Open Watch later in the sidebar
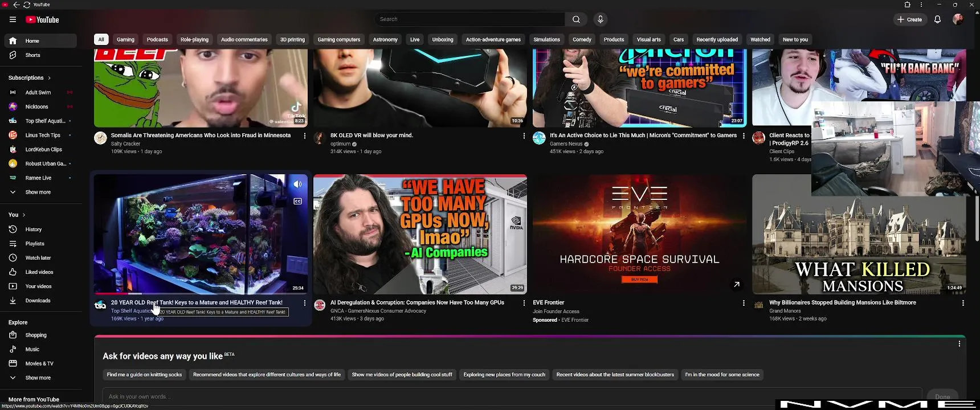The height and width of the screenshot is (410, 980). [40, 258]
